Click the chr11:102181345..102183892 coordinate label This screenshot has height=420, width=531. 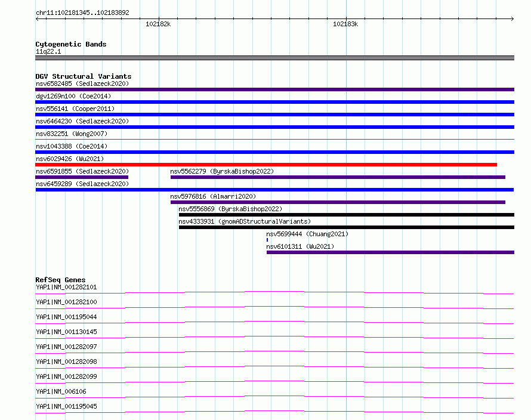click(x=82, y=13)
